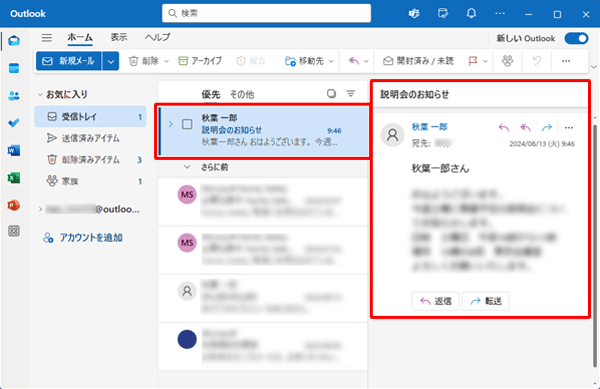Open the flag options dropdown arrow
The width and height of the screenshot is (600, 389).
pyautogui.click(x=485, y=61)
